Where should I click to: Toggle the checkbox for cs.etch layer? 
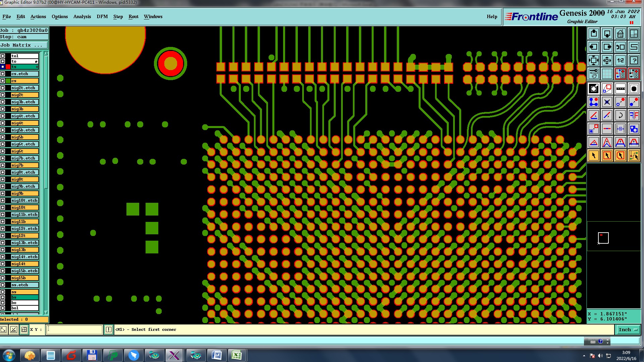coord(3,74)
